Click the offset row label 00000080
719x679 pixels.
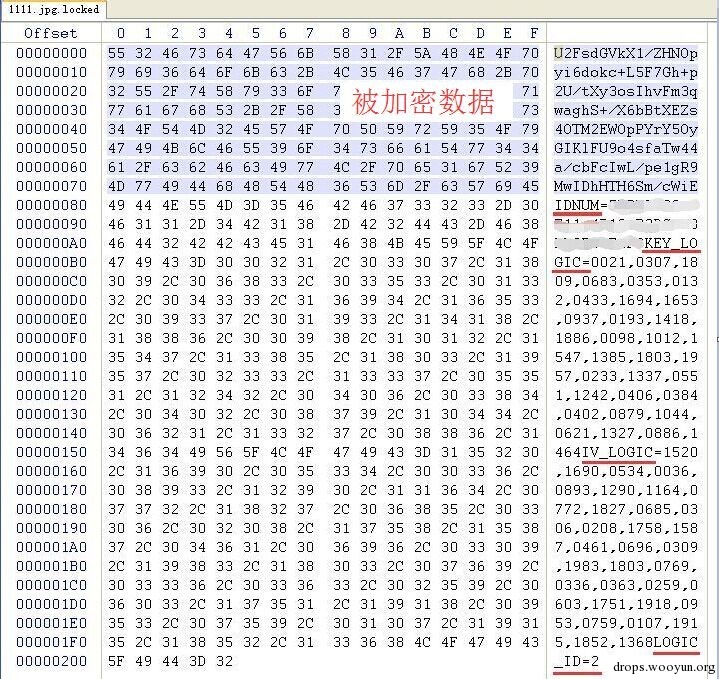pos(51,205)
